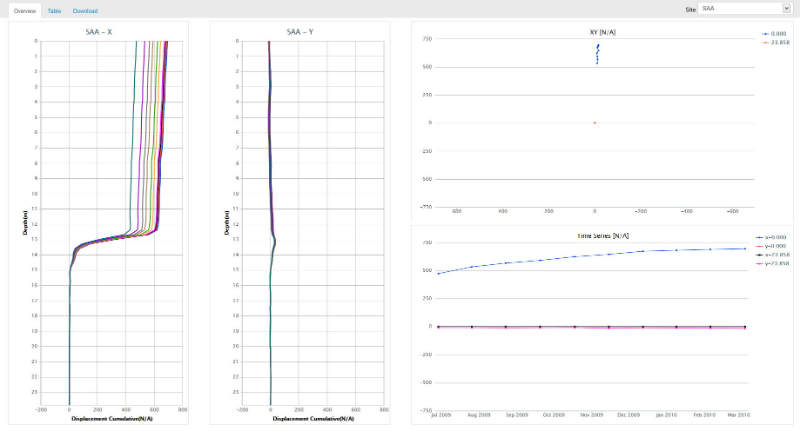Click the Site selector dropdown arrow
Image resolution: width=800 pixels, height=431 pixels.
[786, 9]
